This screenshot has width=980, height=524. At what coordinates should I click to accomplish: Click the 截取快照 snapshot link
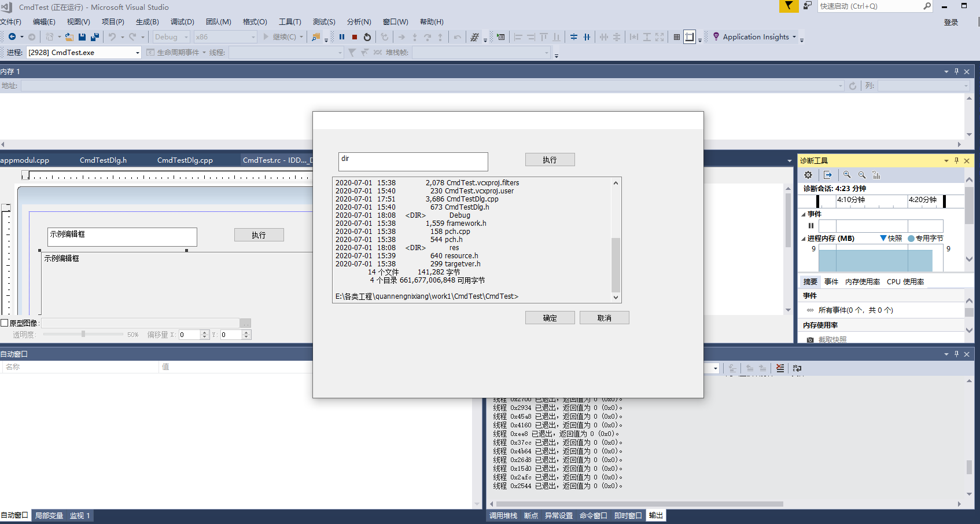coord(832,340)
